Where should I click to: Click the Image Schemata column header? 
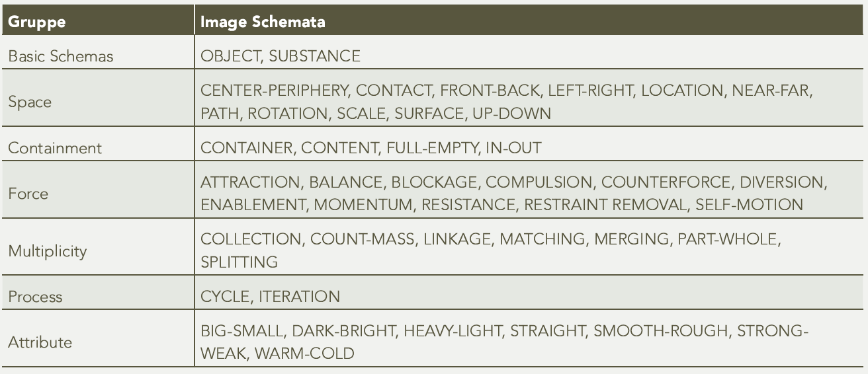pyautogui.click(x=531, y=22)
